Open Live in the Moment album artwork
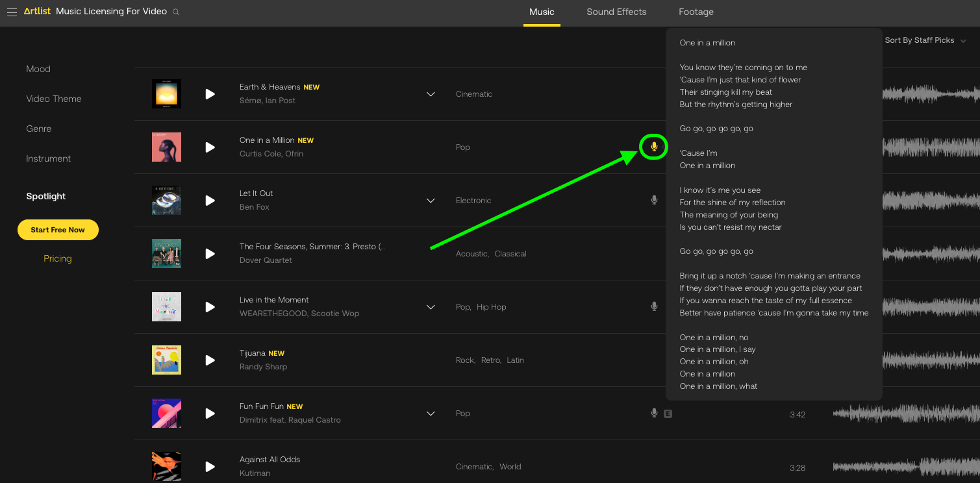Screen dimensions: 980x483 pyautogui.click(x=166, y=307)
